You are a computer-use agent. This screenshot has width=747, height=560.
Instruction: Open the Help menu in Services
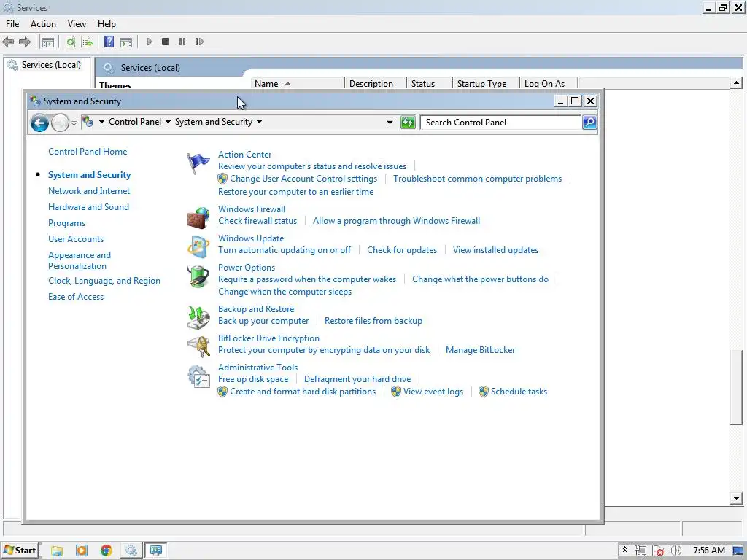pos(107,24)
